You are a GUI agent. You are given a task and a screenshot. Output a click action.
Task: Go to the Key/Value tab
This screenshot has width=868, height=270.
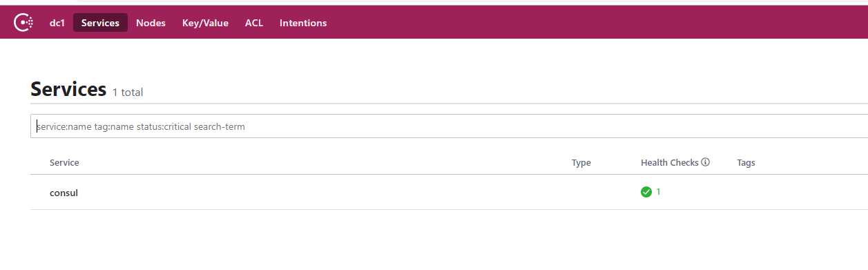click(x=205, y=23)
